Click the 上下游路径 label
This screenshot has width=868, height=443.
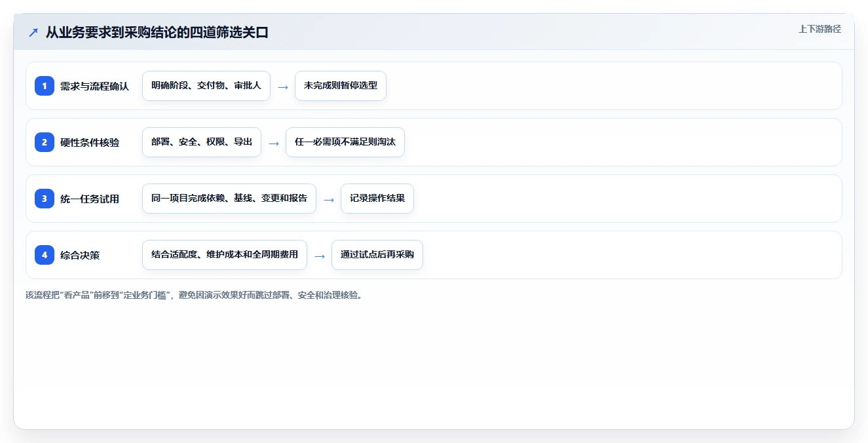[820, 29]
